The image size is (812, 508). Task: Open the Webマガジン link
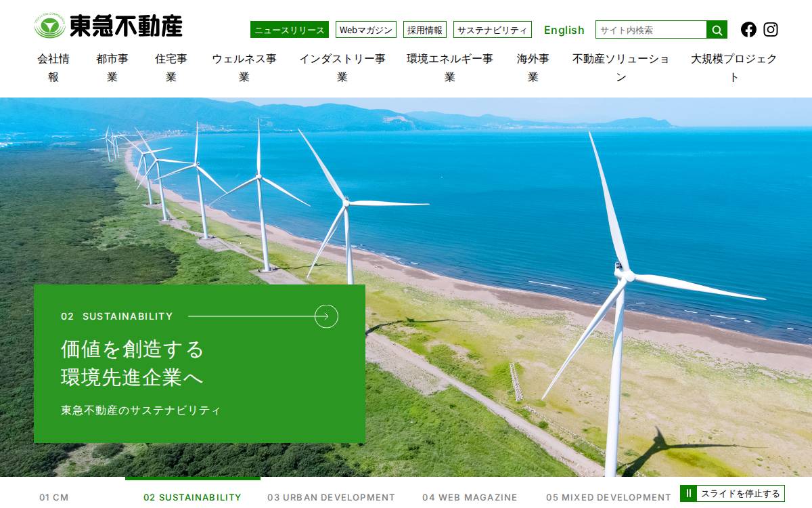point(366,30)
